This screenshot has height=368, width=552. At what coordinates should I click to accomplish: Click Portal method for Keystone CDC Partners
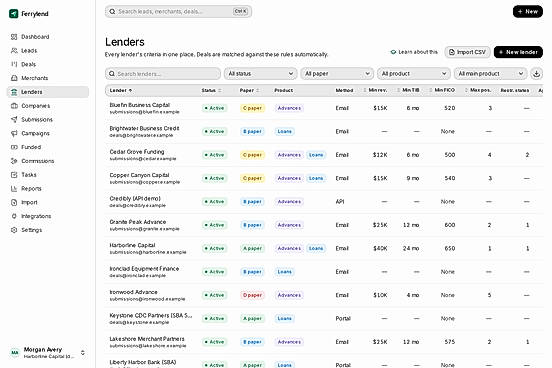point(343,319)
